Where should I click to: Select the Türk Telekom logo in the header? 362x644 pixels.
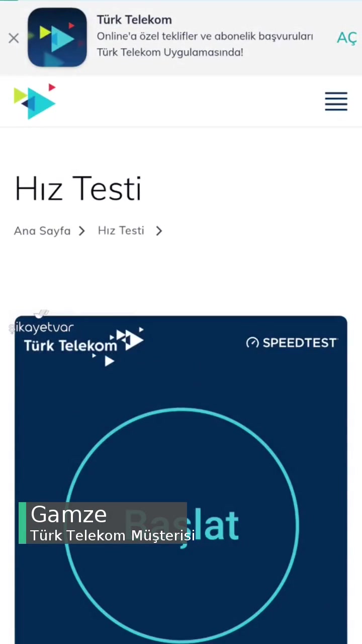click(x=34, y=101)
